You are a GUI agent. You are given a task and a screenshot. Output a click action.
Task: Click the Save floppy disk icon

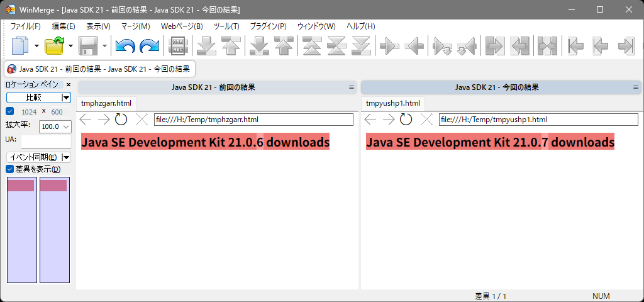(88, 45)
